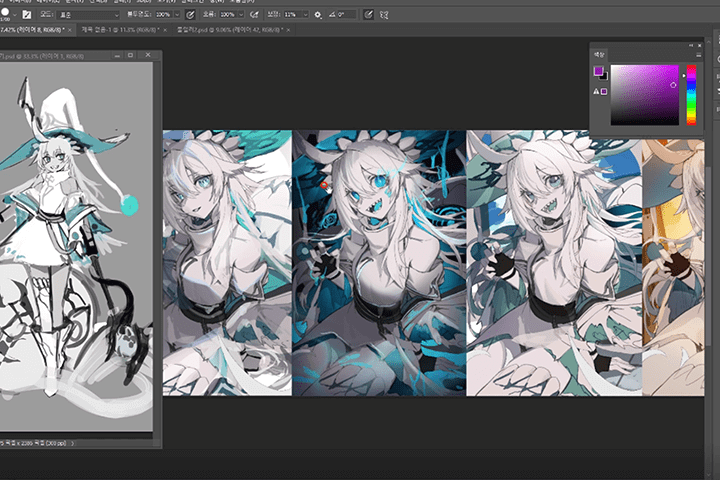Click inside the purple color picker field

[x=644, y=95]
